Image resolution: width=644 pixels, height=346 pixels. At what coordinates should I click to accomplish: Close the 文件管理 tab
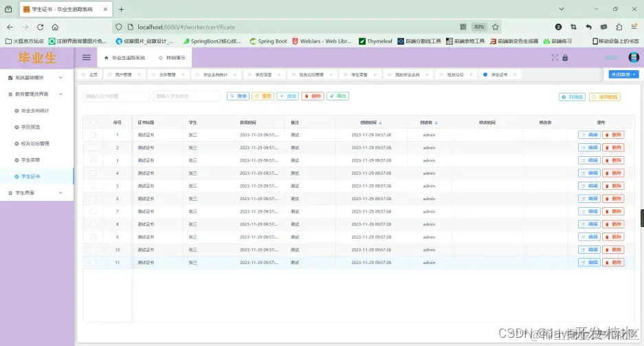183,75
